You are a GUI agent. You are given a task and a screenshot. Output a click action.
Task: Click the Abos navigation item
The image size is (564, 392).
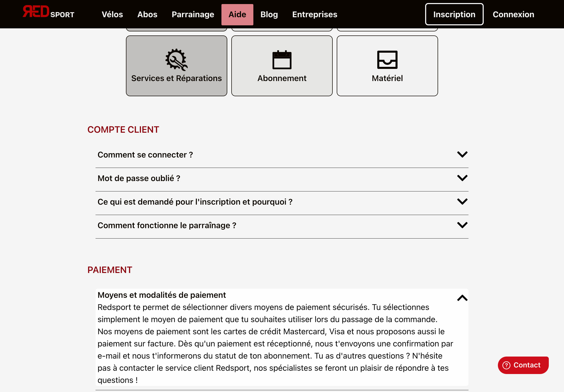[148, 14]
